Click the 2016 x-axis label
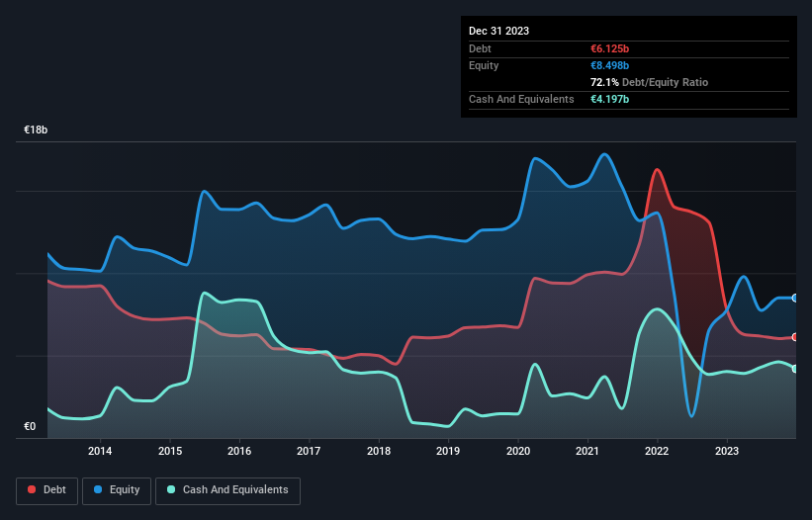This screenshot has width=812, height=520. coord(239,451)
